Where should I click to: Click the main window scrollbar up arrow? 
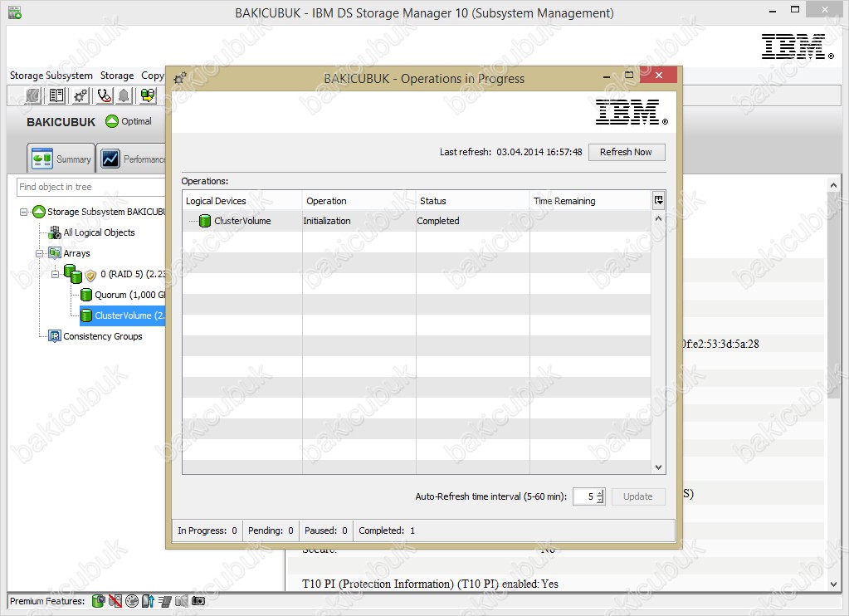(x=834, y=185)
